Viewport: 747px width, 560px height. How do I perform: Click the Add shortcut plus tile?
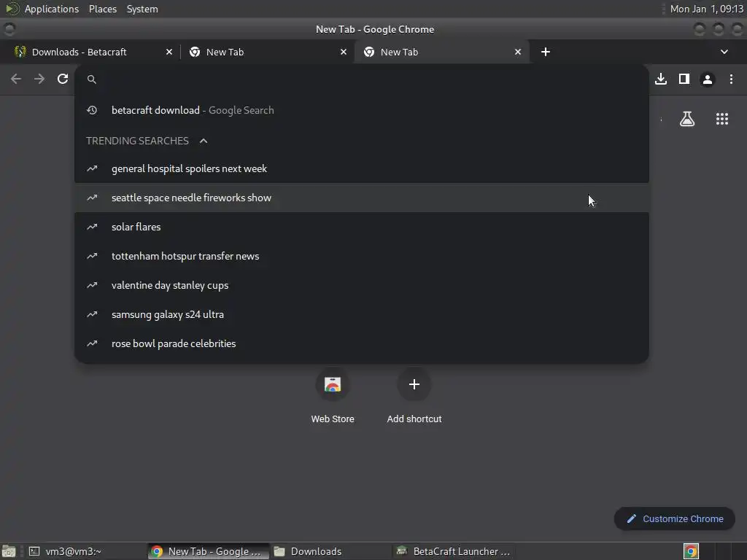tap(414, 395)
